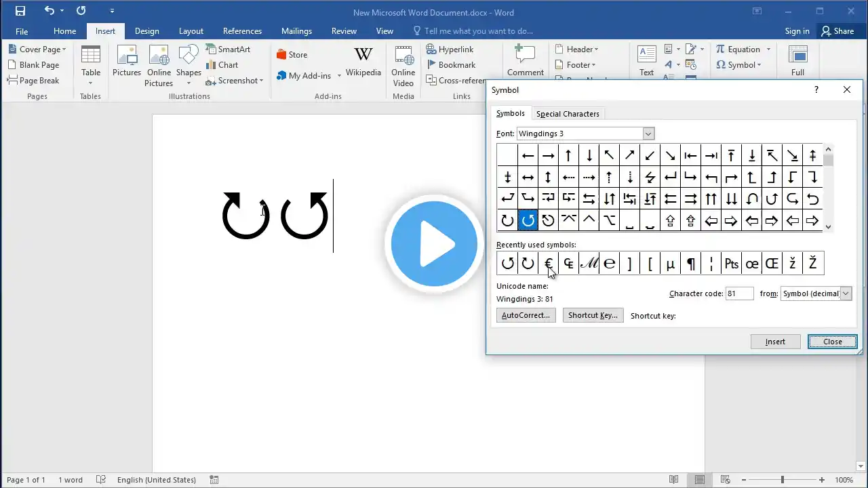The image size is (868, 488).
Task: Click the English (United States) language indicator
Action: point(157,480)
